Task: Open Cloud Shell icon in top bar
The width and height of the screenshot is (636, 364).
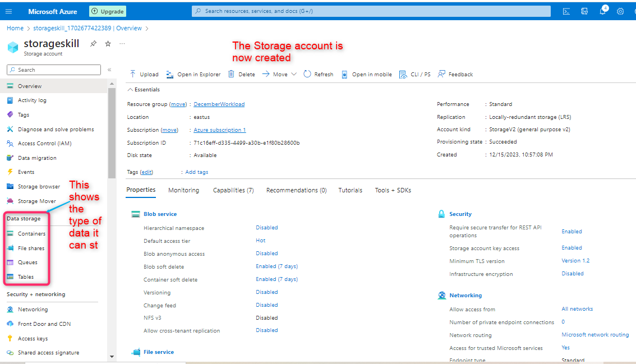Action: [x=566, y=11]
